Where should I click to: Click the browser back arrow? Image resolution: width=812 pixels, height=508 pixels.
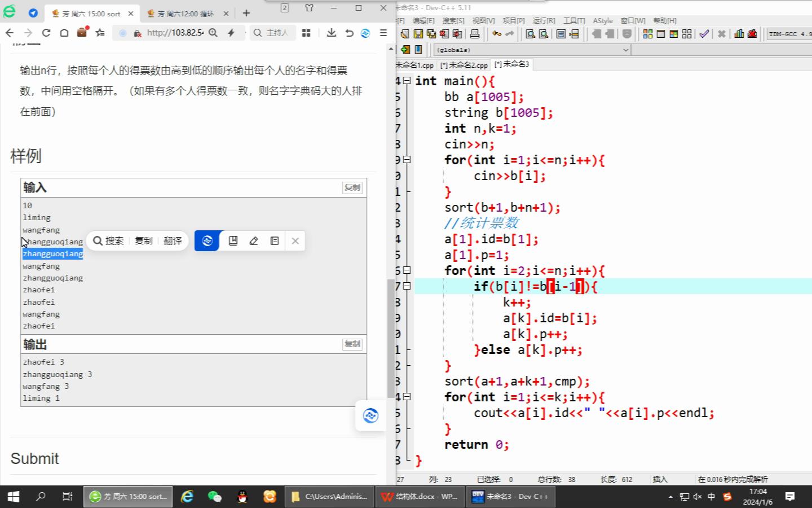point(10,33)
